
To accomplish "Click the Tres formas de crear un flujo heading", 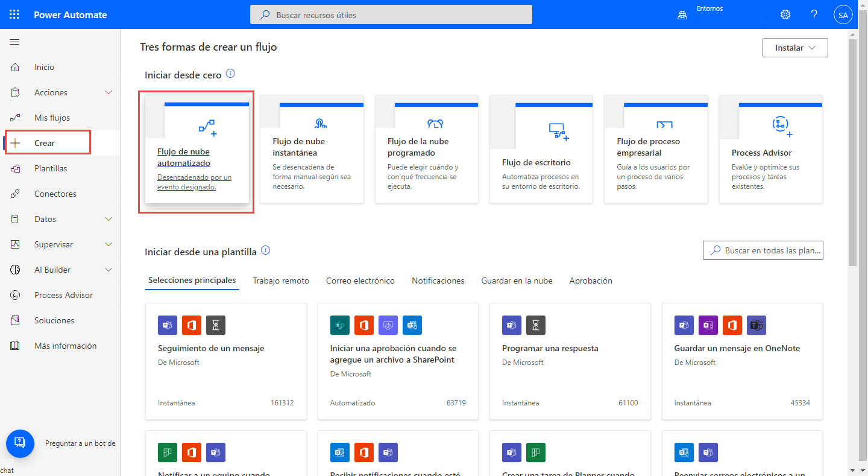I will 209,47.
